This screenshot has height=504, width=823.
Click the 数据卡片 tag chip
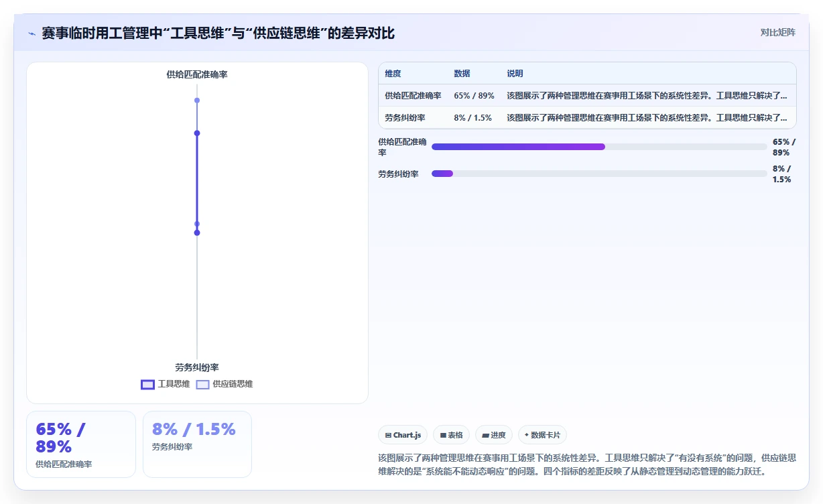542,435
